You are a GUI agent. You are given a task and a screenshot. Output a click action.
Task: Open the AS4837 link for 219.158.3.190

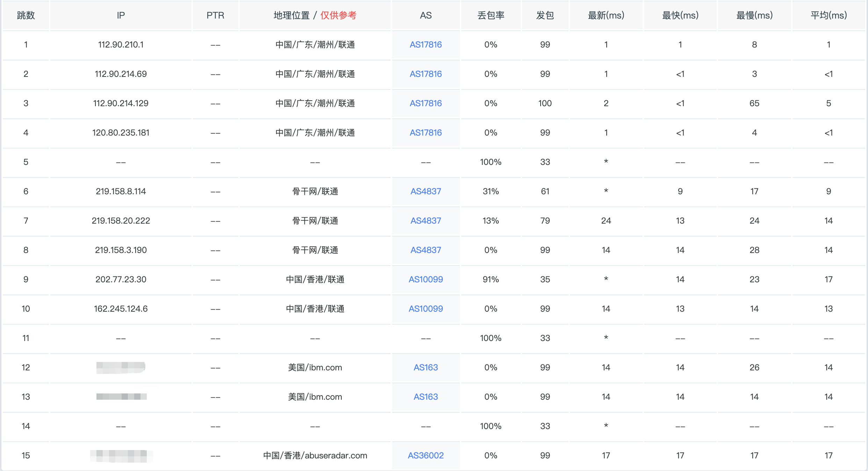426,250
